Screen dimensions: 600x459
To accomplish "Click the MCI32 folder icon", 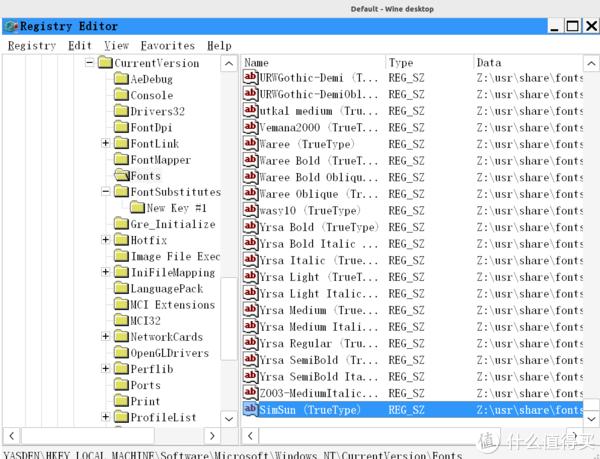I will pyautogui.click(x=121, y=320).
